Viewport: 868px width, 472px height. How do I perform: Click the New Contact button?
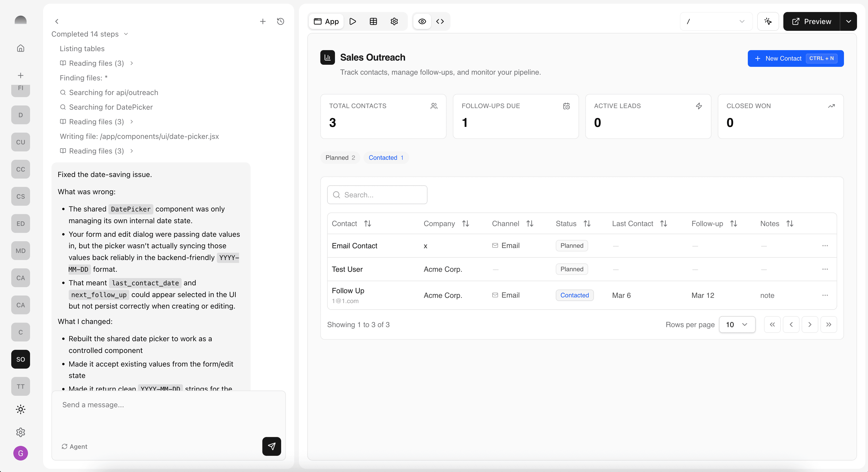click(795, 58)
